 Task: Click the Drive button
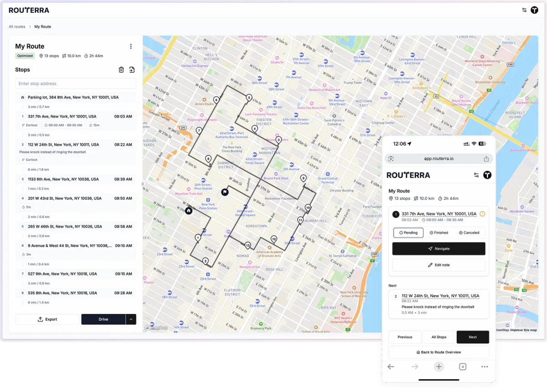103,319
